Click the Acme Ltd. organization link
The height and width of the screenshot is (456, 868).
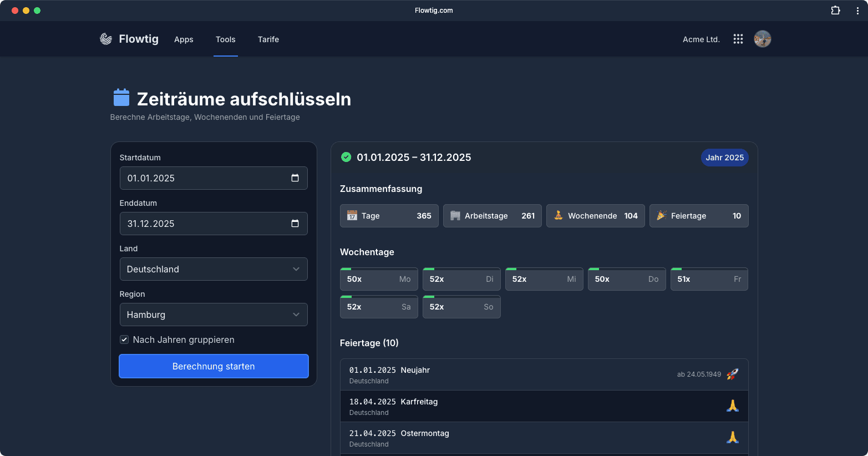tap(701, 39)
